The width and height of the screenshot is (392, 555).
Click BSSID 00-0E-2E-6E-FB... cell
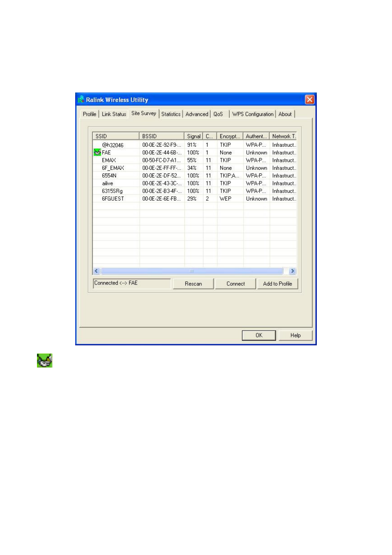click(161, 199)
